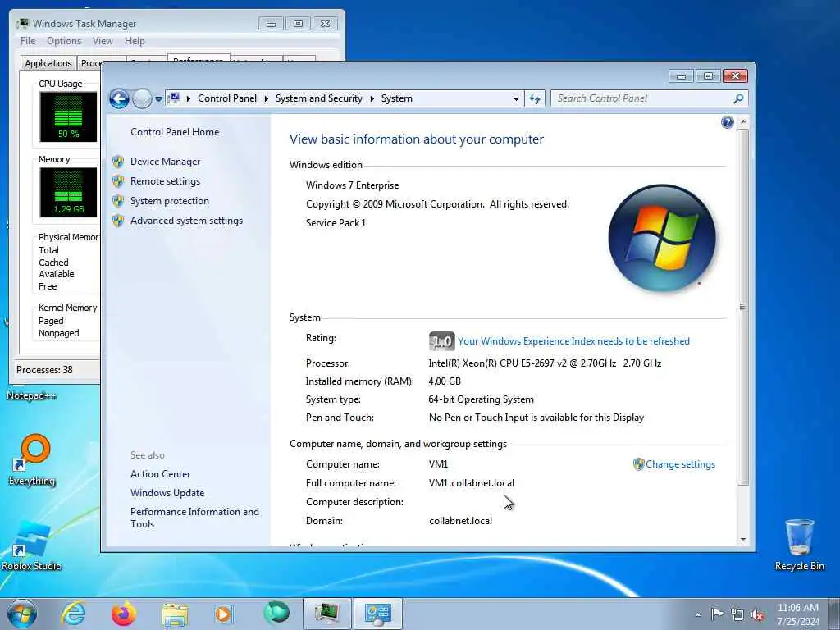840x630 pixels.
Task: Select the Roblox Studio desktop shortcut
Action: click(x=32, y=546)
